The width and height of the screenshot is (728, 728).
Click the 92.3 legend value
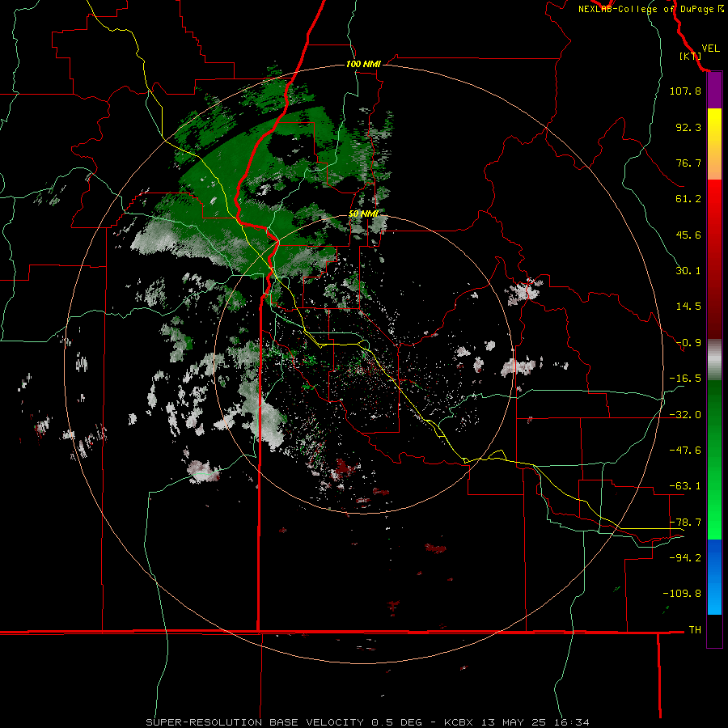tap(688, 127)
